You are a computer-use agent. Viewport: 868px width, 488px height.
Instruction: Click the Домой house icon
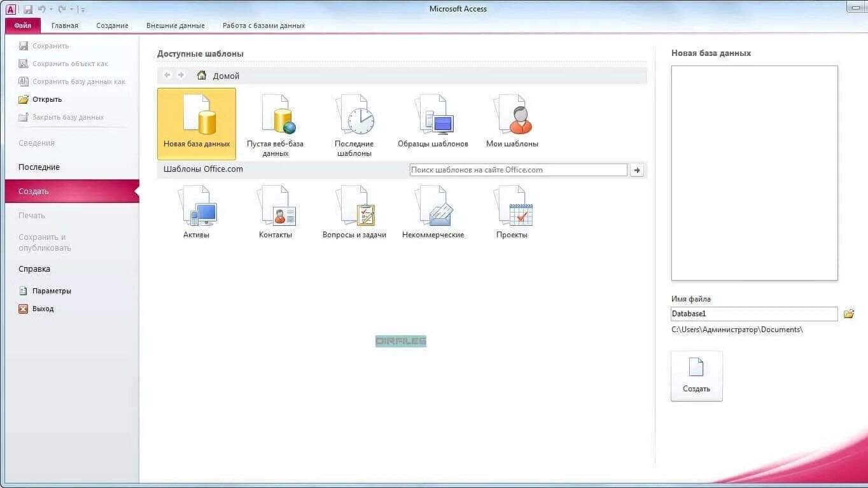pos(202,75)
